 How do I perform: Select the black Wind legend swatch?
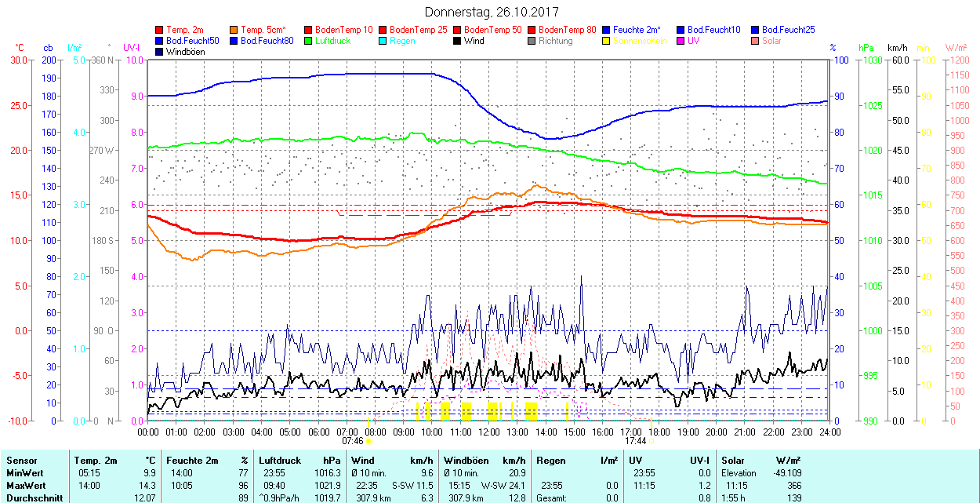(458, 41)
